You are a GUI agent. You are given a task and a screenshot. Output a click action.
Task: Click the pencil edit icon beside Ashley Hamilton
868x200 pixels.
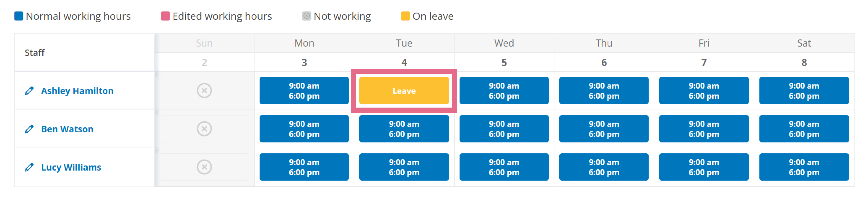29,91
